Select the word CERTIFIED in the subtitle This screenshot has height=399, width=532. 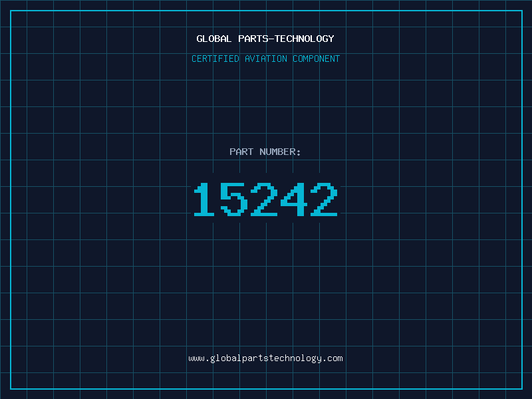215,59
